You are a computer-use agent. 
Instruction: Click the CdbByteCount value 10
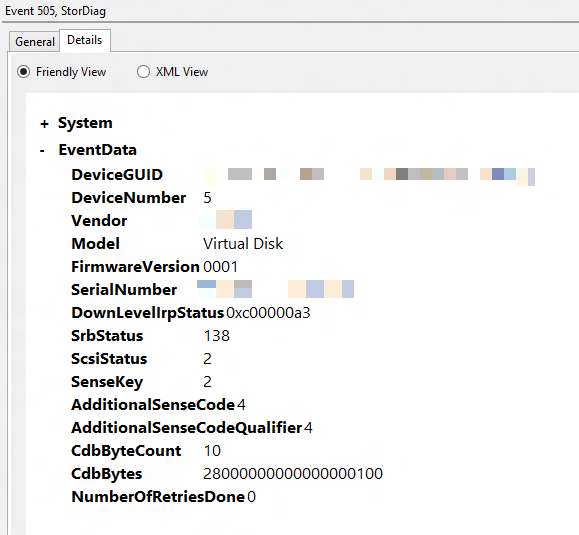pyautogui.click(x=212, y=451)
